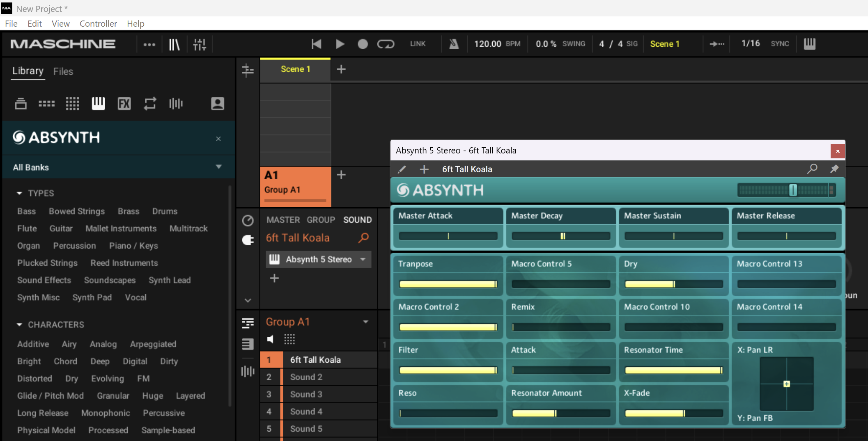Switch to the Files tab
The width and height of the screenshot is (868, 441).
(63, 71)
